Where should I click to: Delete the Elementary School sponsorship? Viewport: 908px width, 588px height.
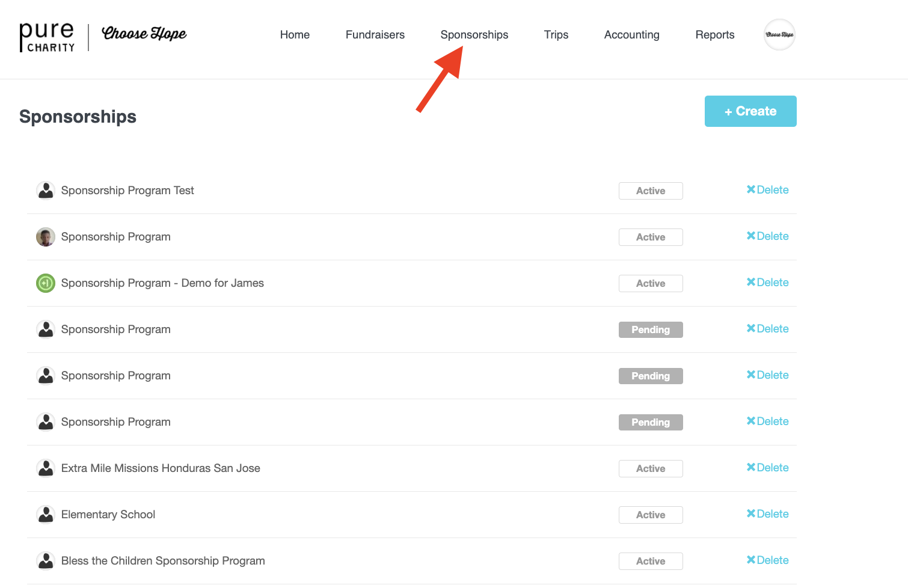click(x=767, y=514)
